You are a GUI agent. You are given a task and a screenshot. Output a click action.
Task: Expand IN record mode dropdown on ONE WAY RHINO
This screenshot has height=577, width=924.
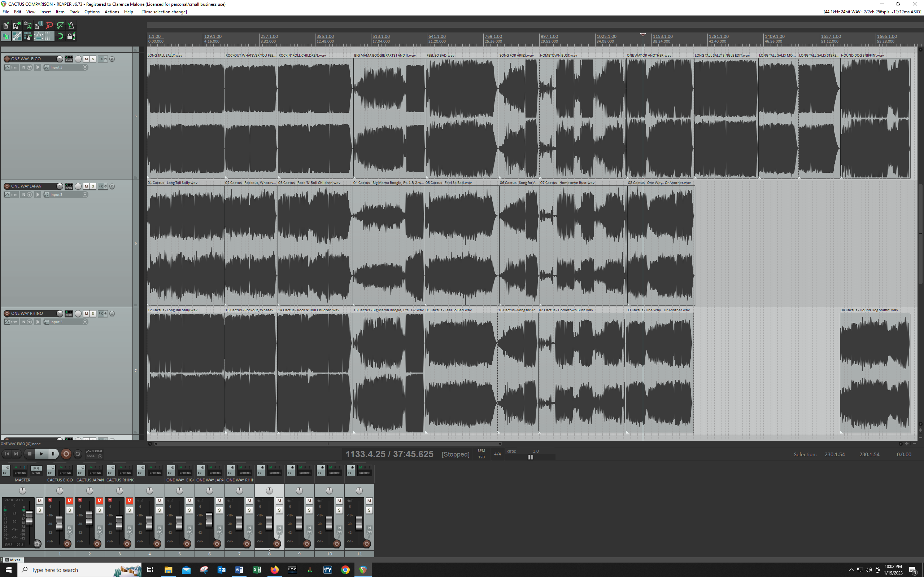(x=29, y=322)
